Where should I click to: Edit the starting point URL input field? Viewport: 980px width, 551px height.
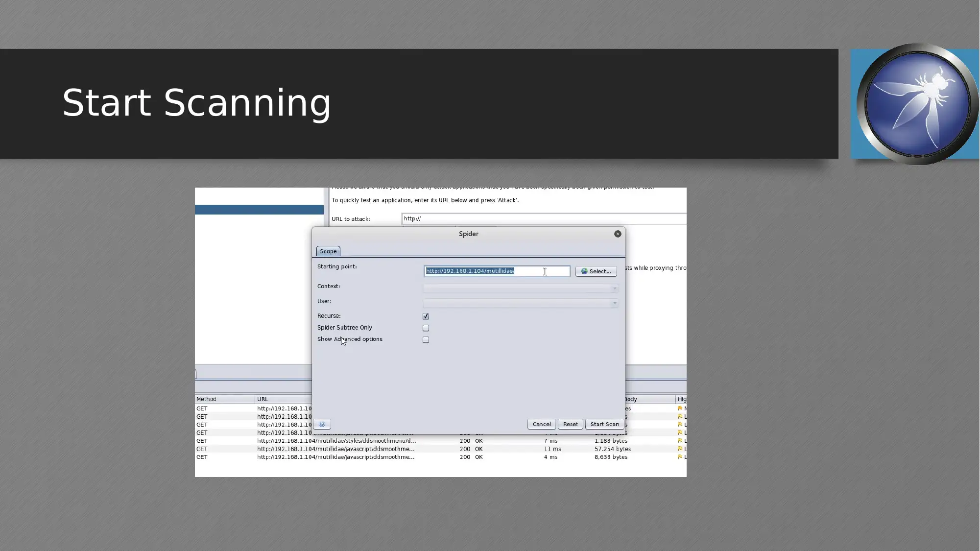(497, 270)
